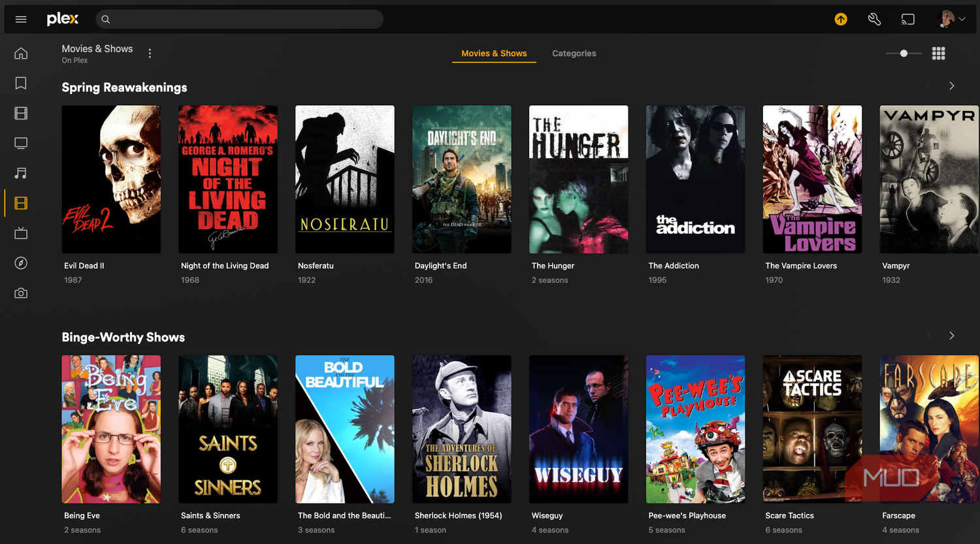Open the Live TV icon in sidebar
This screenshot has width=980, height=544.
click(21, 233)
